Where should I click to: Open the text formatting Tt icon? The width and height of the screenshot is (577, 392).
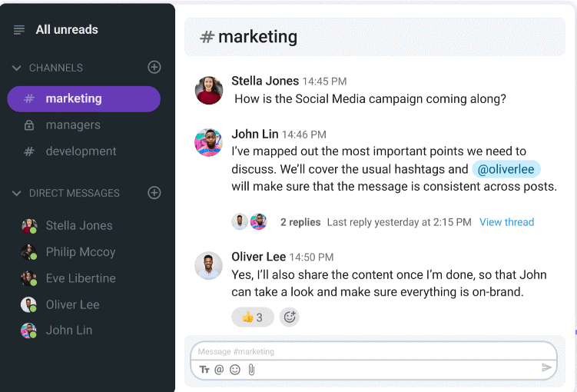(204, 369)
